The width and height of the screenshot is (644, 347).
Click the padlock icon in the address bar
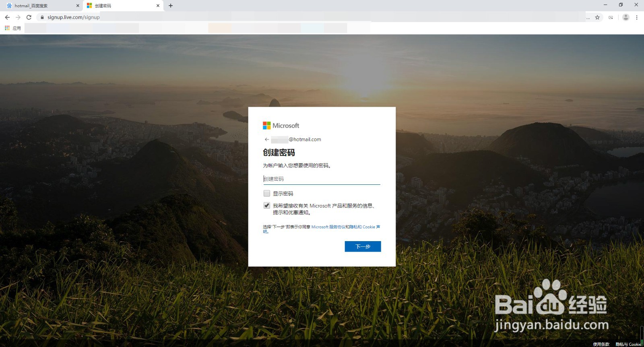click(42, 17)
